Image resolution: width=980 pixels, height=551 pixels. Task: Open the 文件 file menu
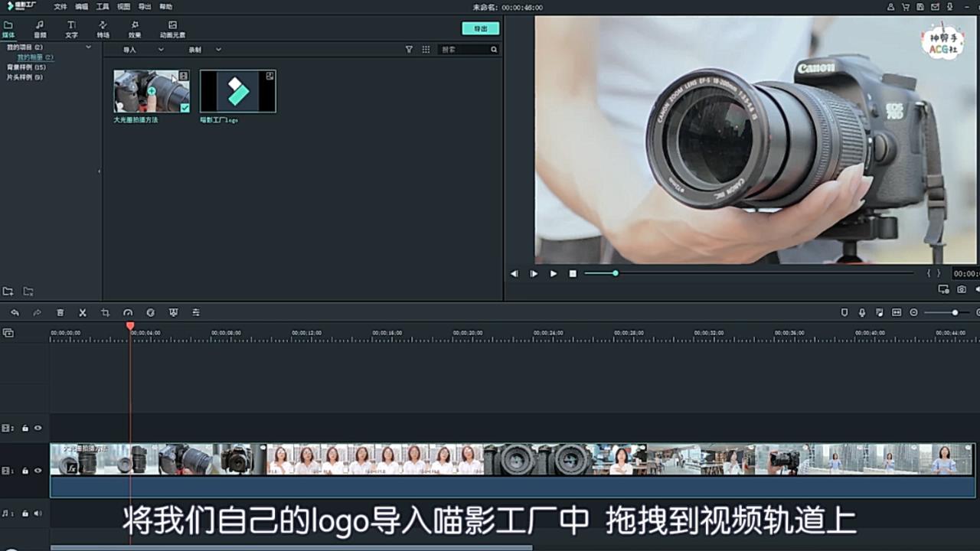60,7
